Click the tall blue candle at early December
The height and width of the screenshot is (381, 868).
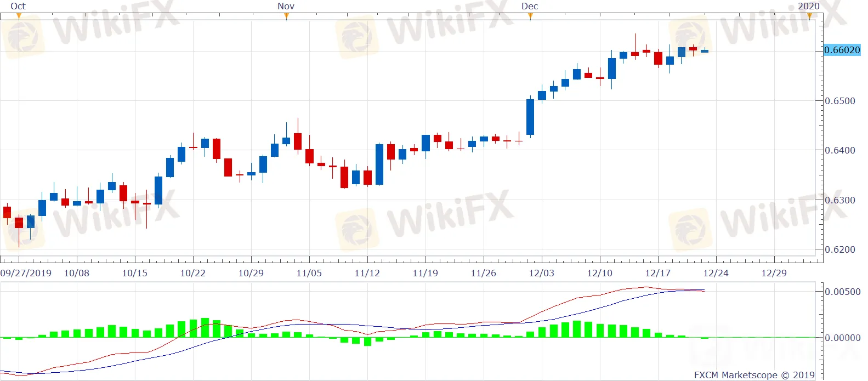pos(530,117)
